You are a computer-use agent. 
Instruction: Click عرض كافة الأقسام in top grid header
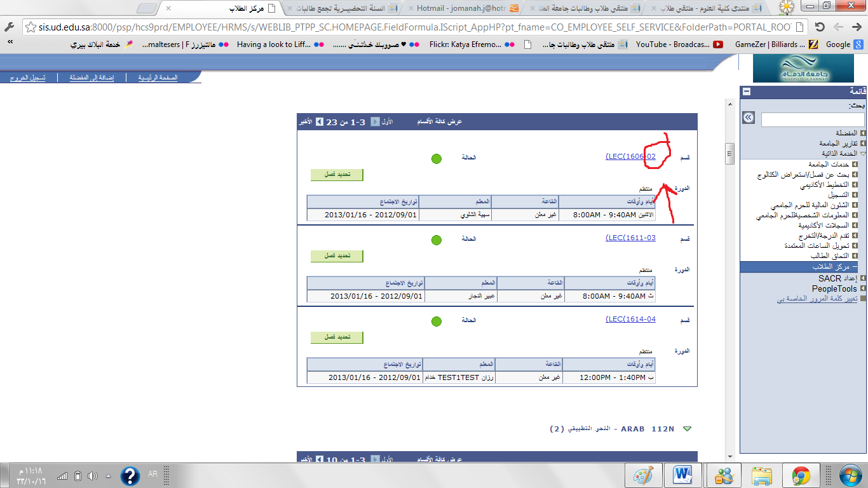tap(439, 121)
